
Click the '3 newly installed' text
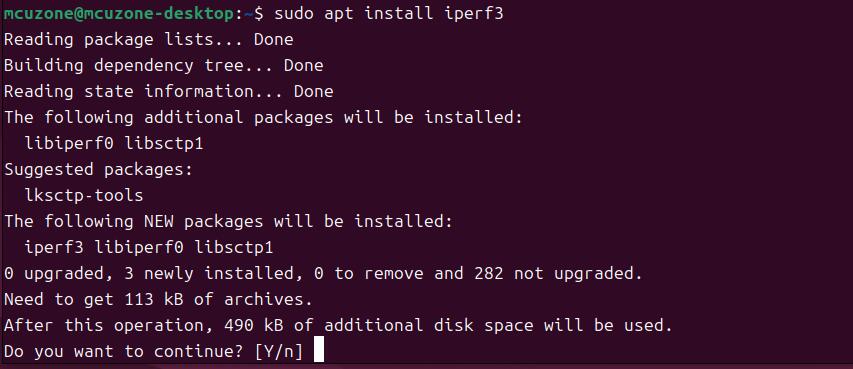click(209, 274)
